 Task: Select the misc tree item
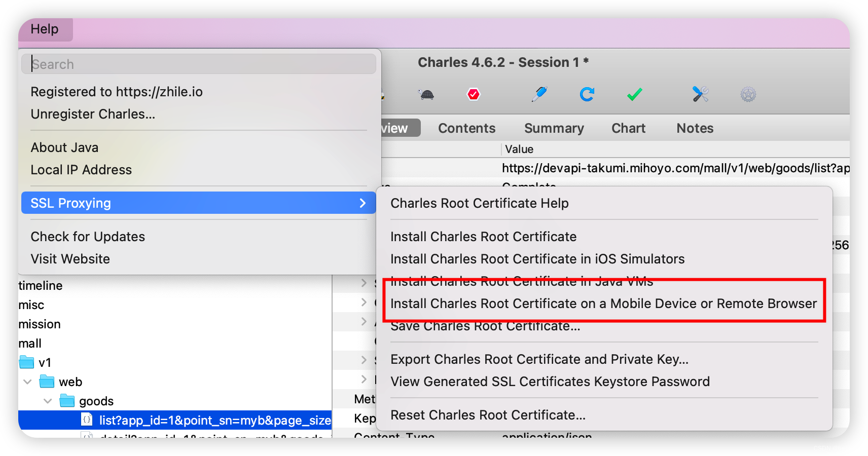[x=31, y=305]
